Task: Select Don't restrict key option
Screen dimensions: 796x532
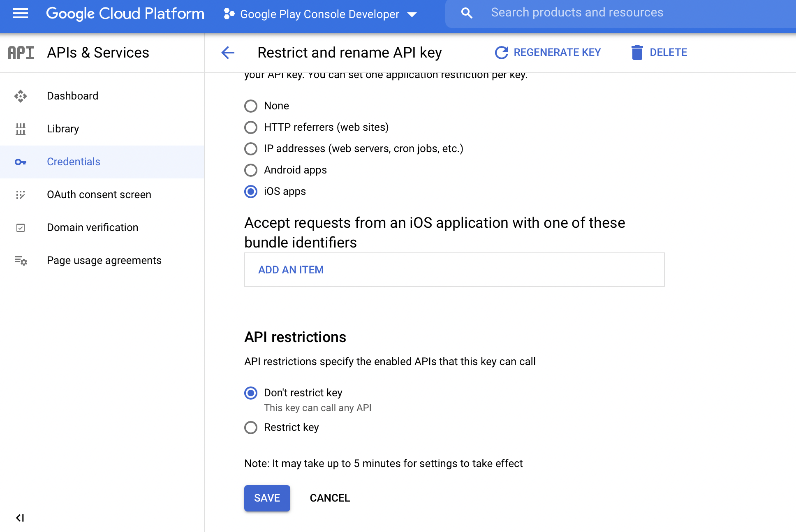Action: (x=251, y=393)
